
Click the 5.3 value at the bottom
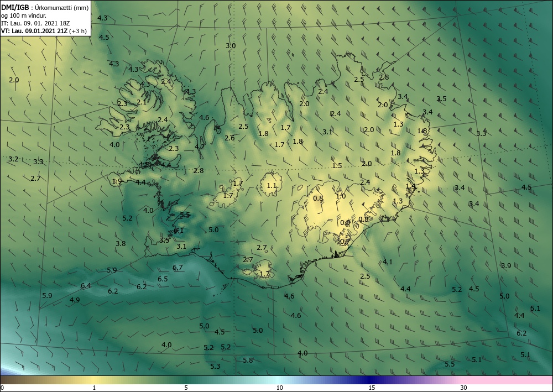pyautogui.click(x=215, y=366)
